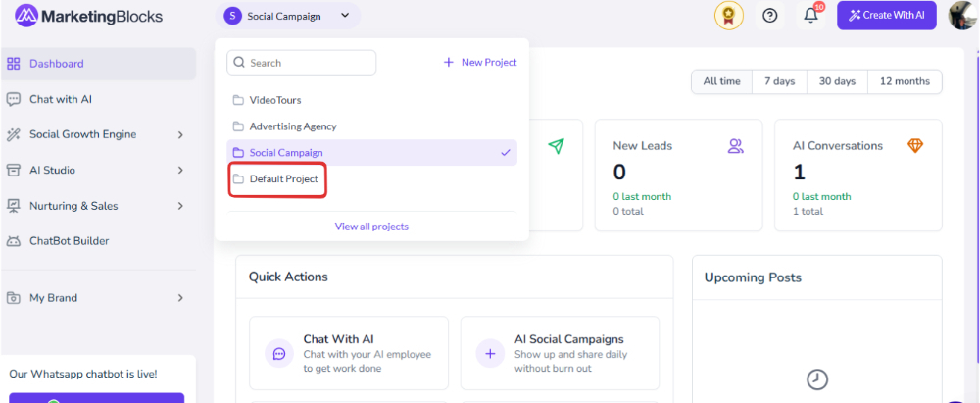Select the 30 days time filter
This screenshot has width=980, height=403.
(x=837, y=81)
